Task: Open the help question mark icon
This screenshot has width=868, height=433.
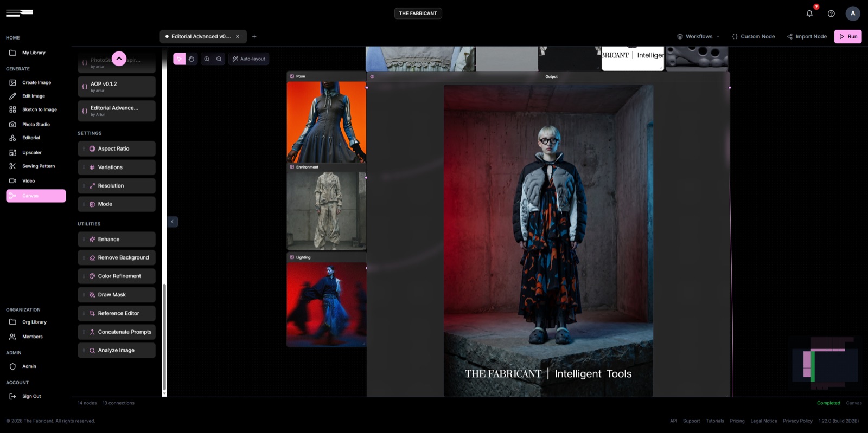Action: click(831, 14)
